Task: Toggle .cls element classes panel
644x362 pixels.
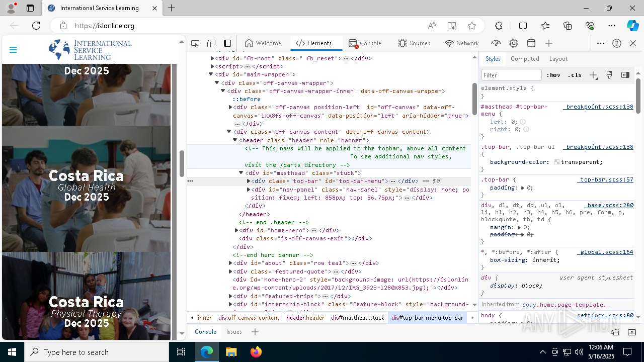Action: 575,75
